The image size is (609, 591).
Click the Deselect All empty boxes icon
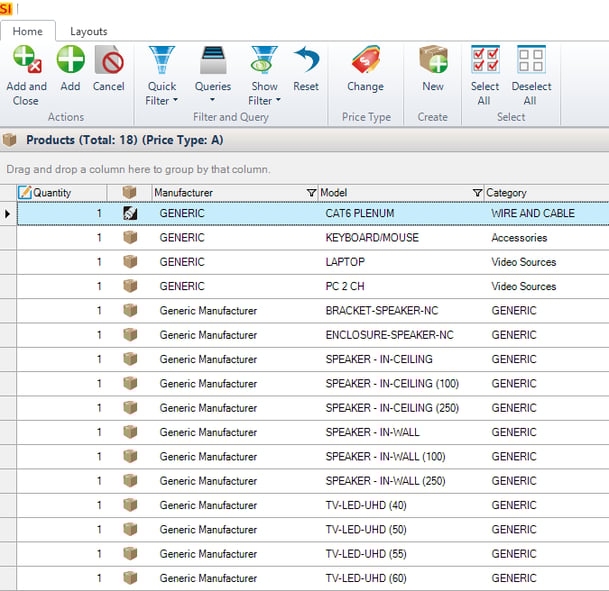pyautogui.click(x=531, y=59)
